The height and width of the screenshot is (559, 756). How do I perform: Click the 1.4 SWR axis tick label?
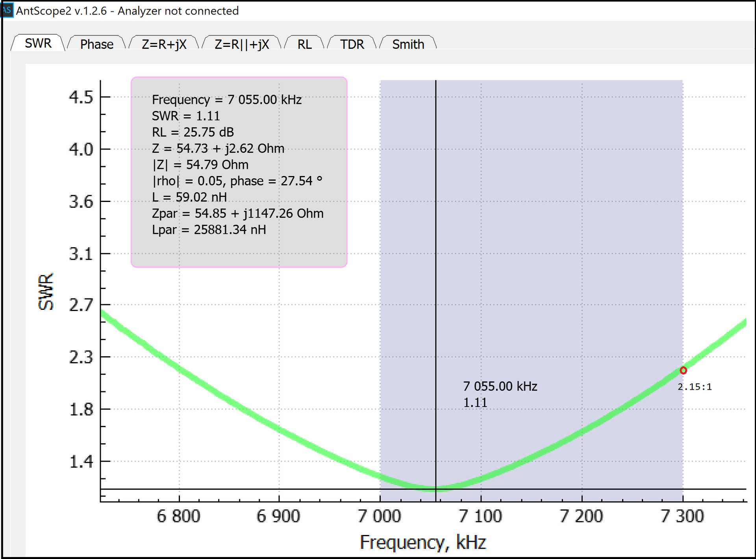pyautogui.click(x=81, y=461)
